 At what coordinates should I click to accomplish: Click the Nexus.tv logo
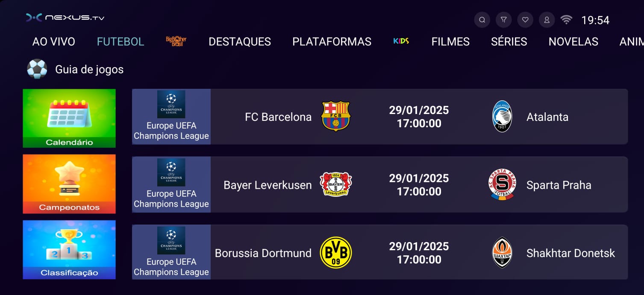pyautogui.click(x=65, y=18)
